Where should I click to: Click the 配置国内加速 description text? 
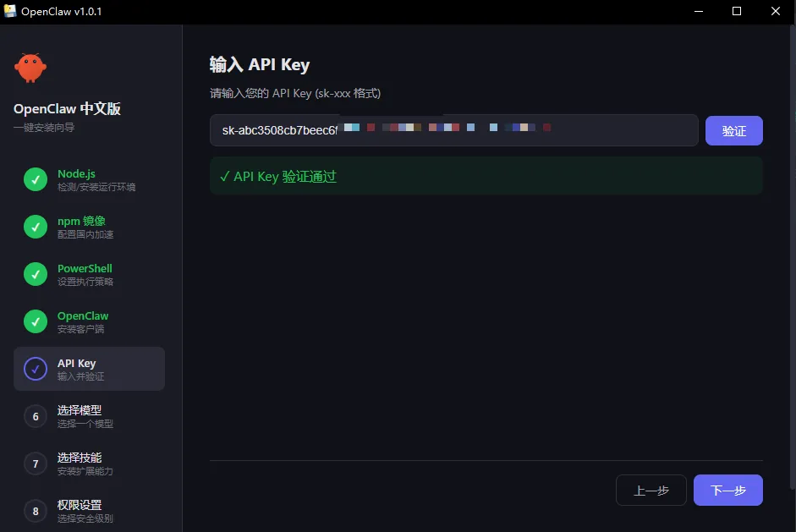pos(85,234)
